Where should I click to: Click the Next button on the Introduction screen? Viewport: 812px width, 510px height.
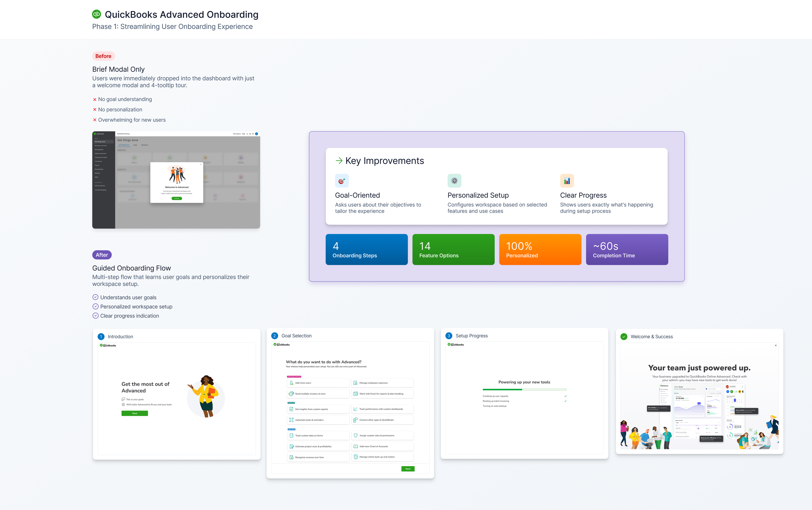pos(134,413)
